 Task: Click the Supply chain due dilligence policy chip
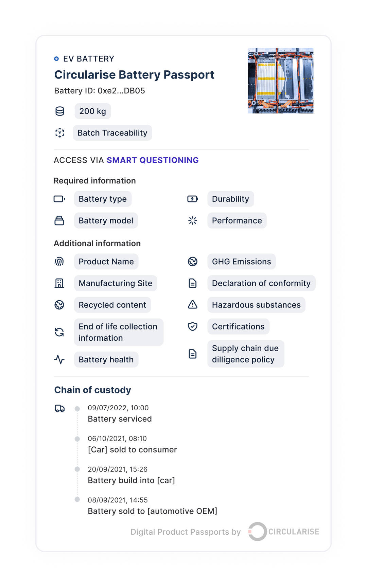click(246, 354)
